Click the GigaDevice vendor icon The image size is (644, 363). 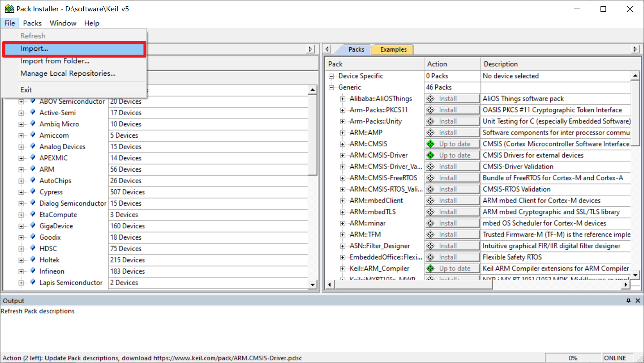pos(33,226)
